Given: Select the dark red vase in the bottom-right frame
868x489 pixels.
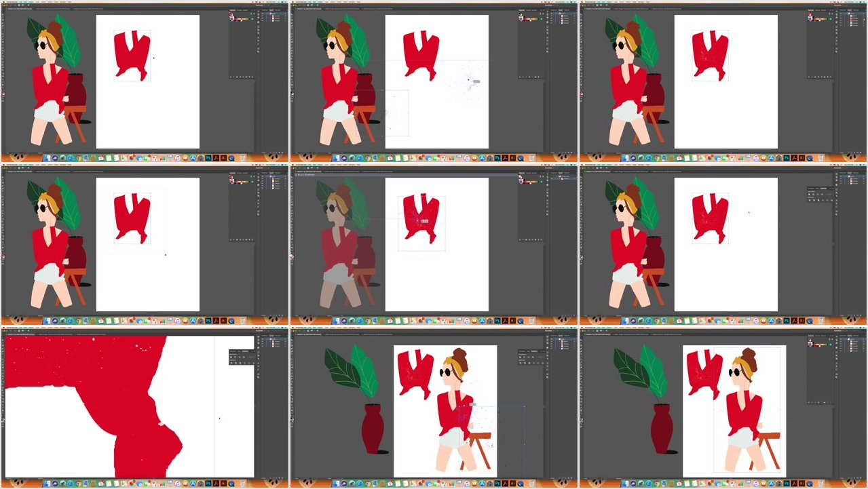Looking at the screenshot, I should click(x=662, y=428).
